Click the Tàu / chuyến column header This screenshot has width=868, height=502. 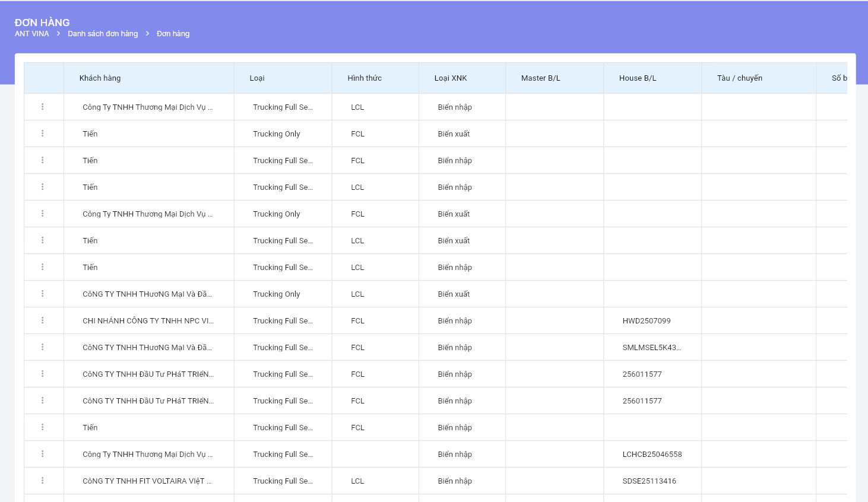[739, 78]
